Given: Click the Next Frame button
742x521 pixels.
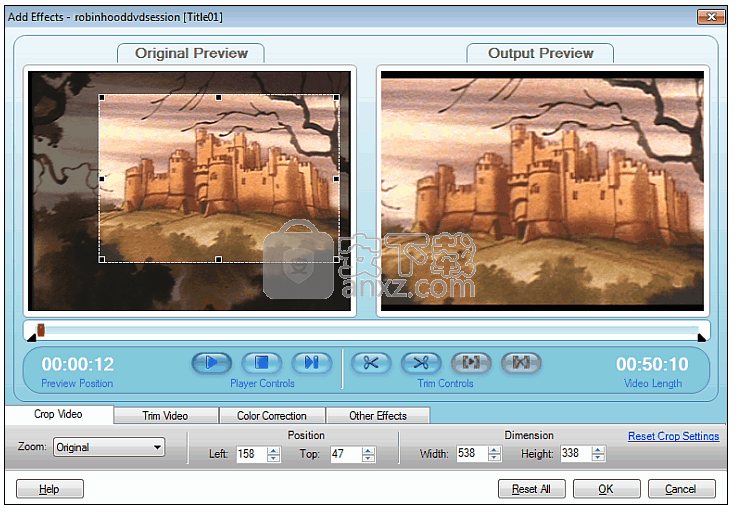Looking at the screenshot, I should coord(311,363).
